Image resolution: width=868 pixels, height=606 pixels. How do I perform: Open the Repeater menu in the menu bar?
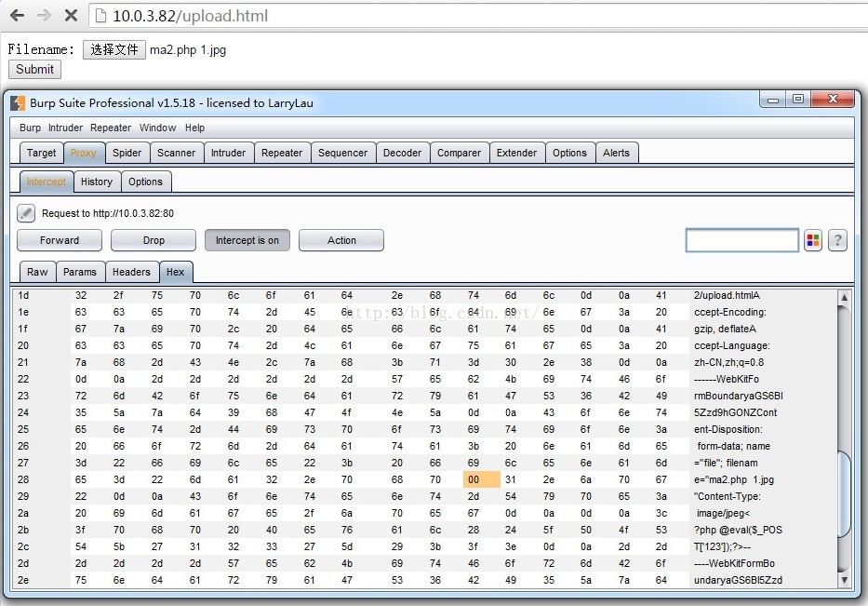coord(111,128)
